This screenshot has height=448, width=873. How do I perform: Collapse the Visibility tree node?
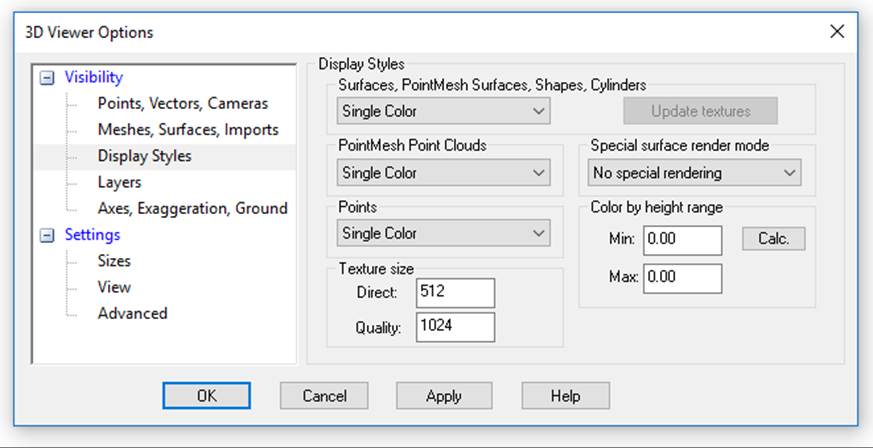tap(47, 78)
